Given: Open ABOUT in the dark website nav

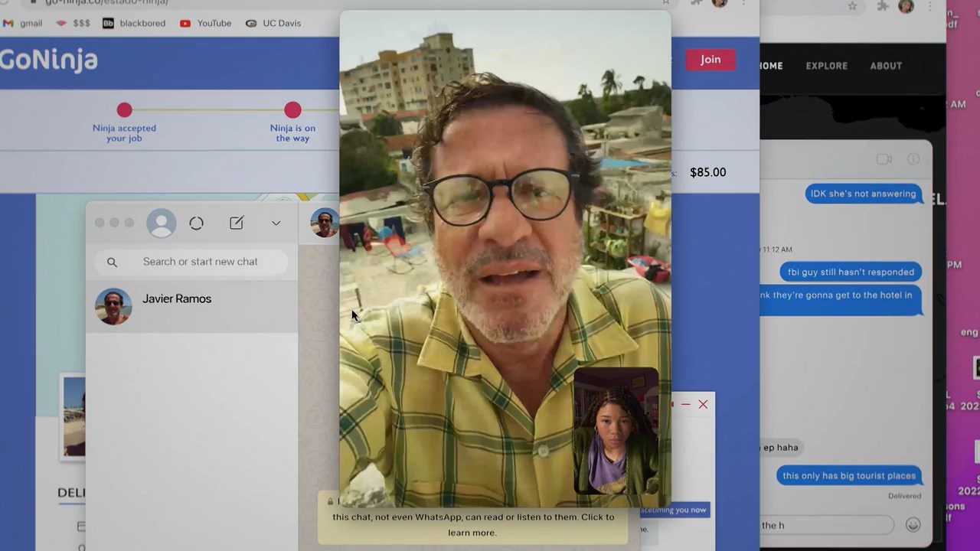Looking at the screenshot, I should coord(886,66).
